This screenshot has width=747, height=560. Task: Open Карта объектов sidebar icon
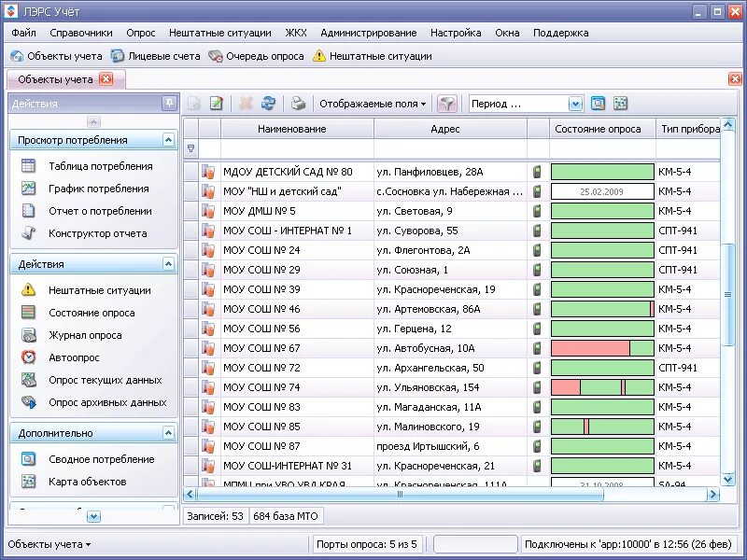28,482
